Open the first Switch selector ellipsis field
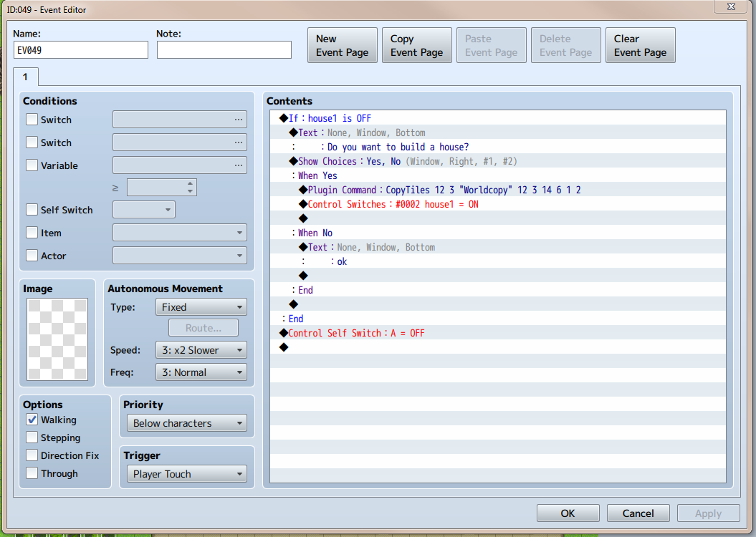This screenshot has height=537, width=756. click(180, 120)
